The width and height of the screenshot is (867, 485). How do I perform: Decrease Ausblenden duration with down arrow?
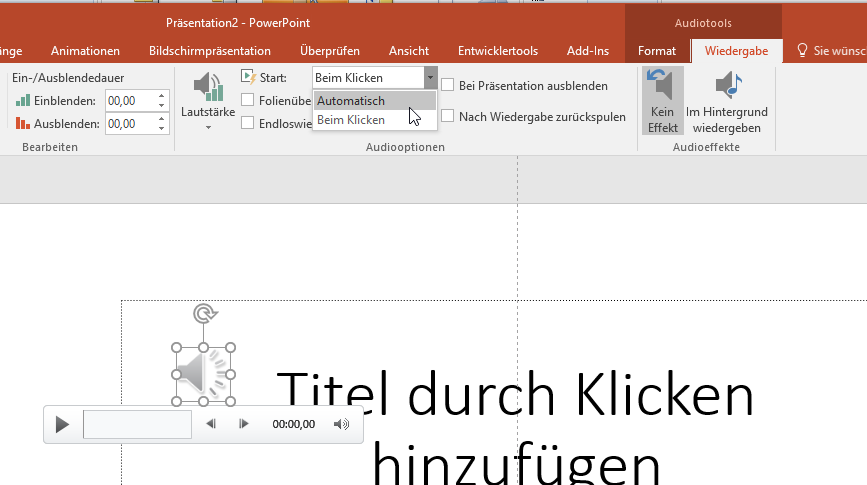[x=161, y=129]
